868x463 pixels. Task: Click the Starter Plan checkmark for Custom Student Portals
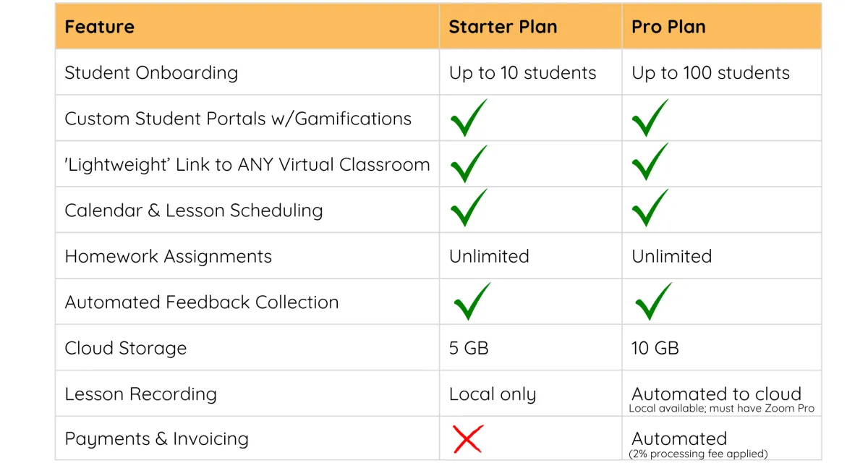(x=469, y=118)
